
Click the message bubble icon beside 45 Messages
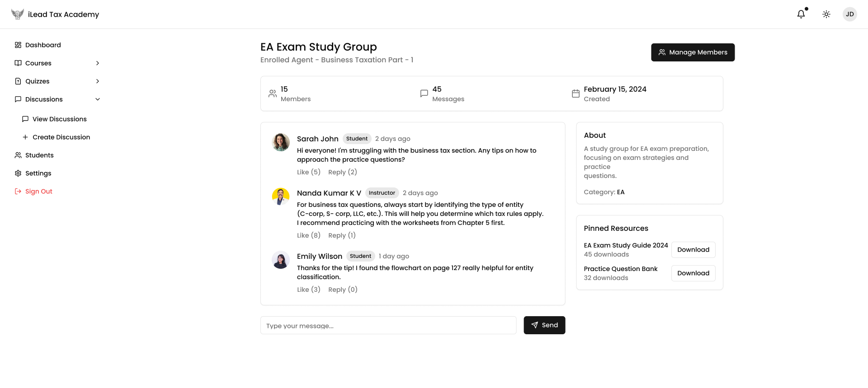pos(424,93)
